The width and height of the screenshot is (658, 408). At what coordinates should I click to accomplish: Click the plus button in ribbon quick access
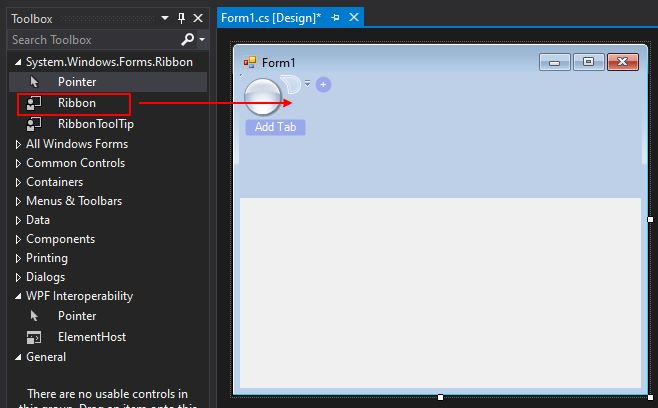[x=323, y=84]
